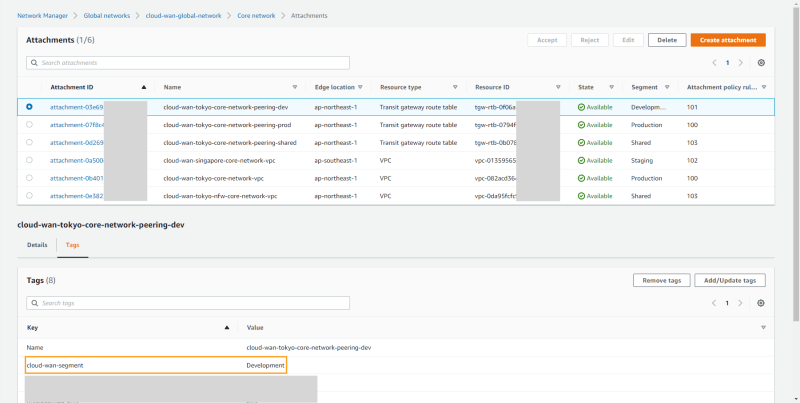Select attachment peering-dev radio button
The width and height of the screenshot is (800, 403).
point(29,107)
